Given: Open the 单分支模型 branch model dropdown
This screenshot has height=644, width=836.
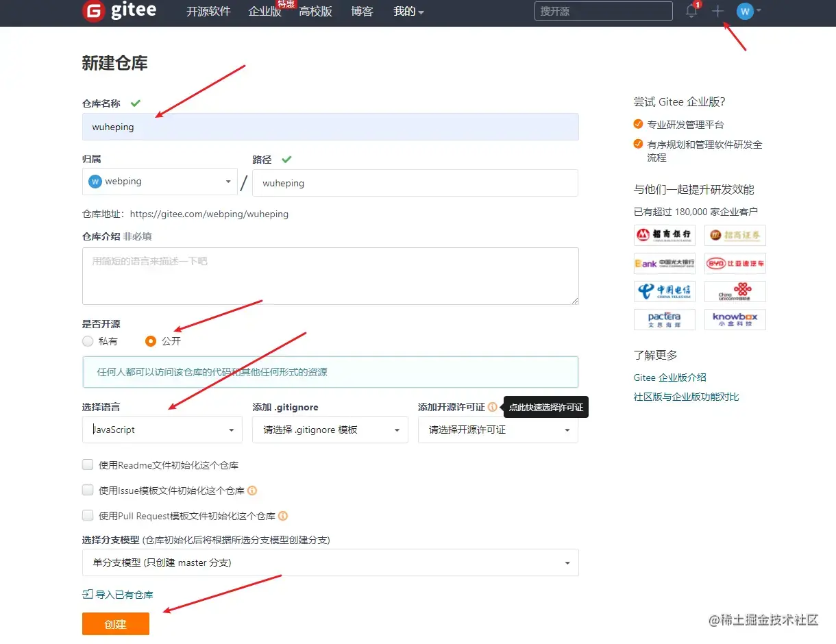Looking at the screenshot, I should click(x=330, y=562).
